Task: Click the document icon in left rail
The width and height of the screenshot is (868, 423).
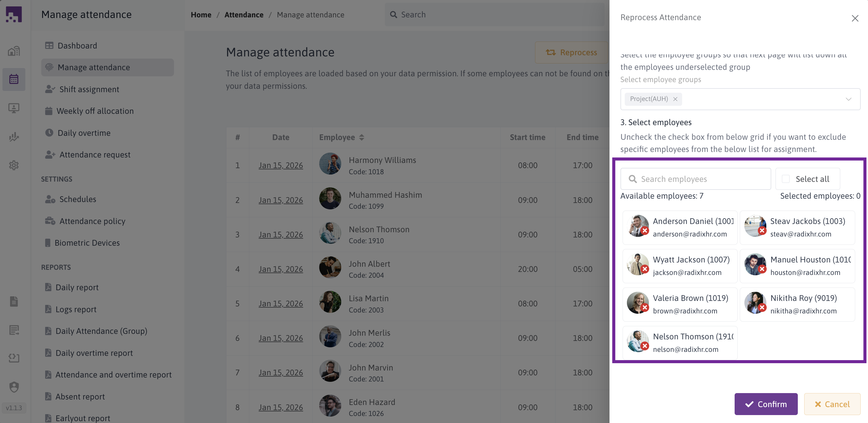Action: 14,301
